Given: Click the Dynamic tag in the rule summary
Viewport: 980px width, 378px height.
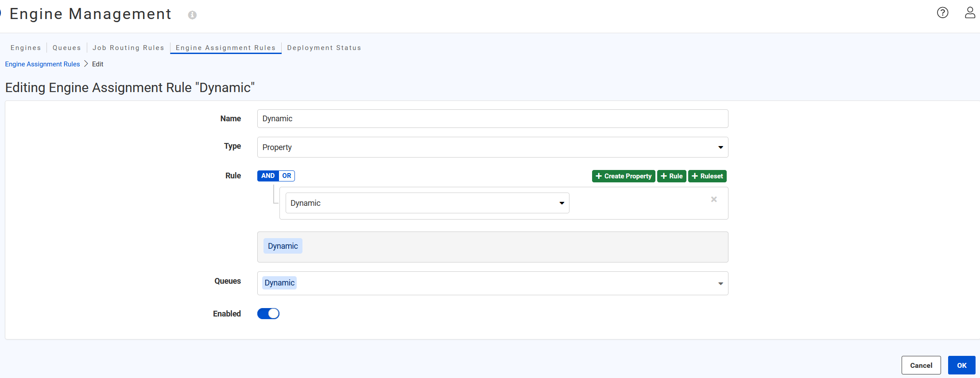Looking at the screenshot, I should 283,246.
